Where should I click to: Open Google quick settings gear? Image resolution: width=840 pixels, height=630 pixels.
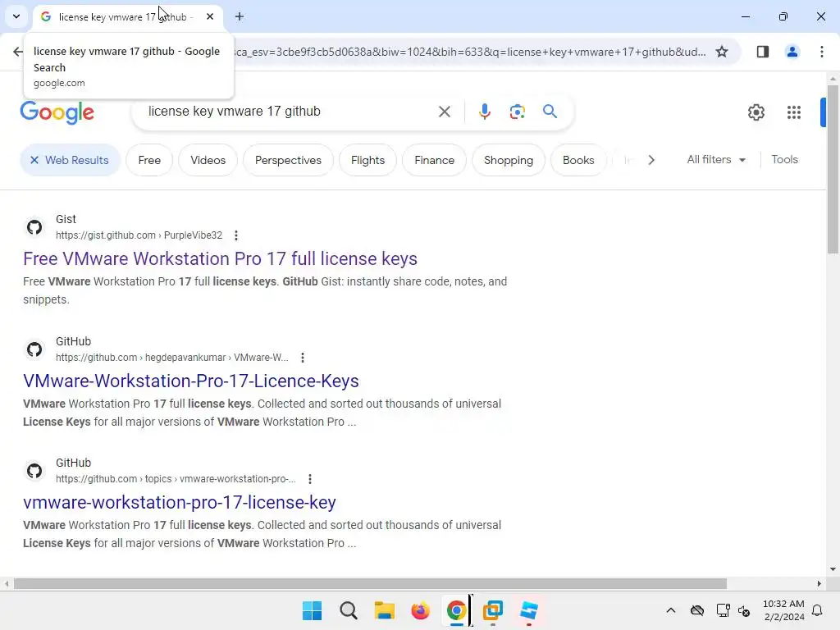(x=756, y=112)
